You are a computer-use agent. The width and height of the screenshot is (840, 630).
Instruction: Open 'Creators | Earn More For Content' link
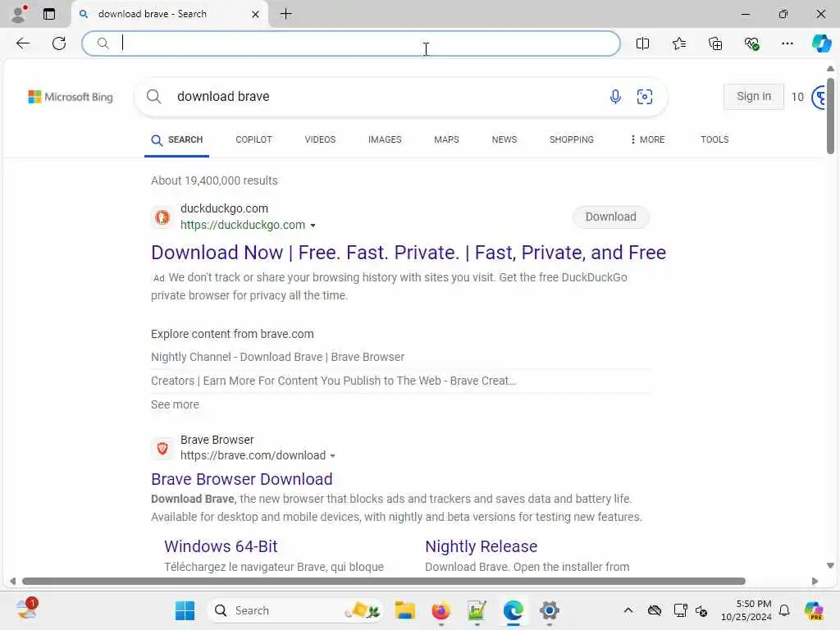click(333, 381)
